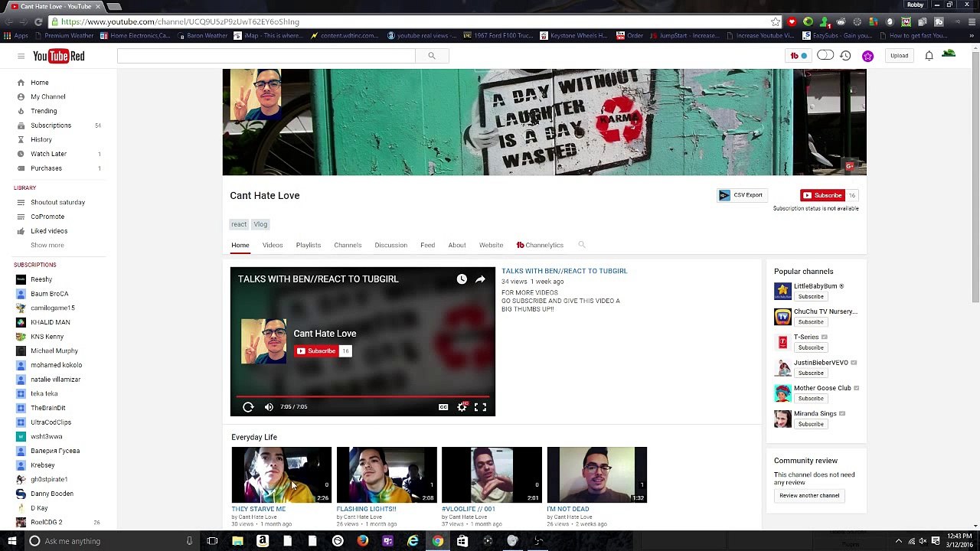The width and height of the screenshot is (980, 551).
Task: Click Review another channel button
Action: click(x=809, y=496)
